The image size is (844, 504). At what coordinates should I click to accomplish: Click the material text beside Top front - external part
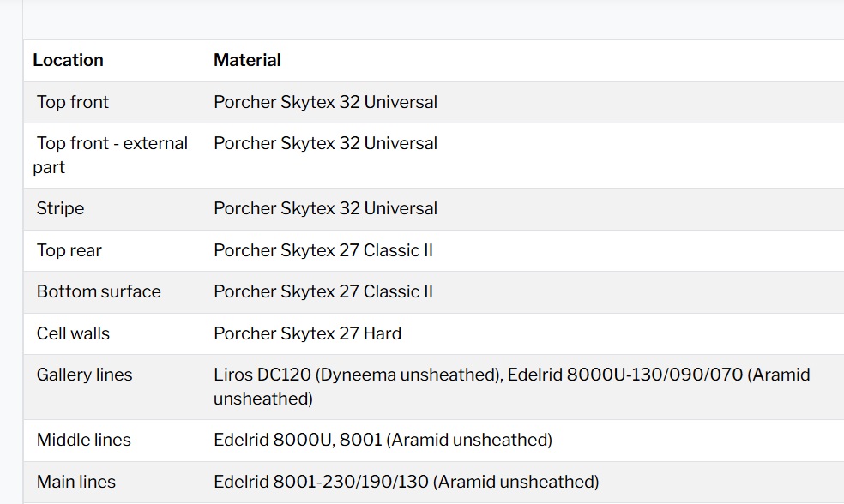[325, 143]
